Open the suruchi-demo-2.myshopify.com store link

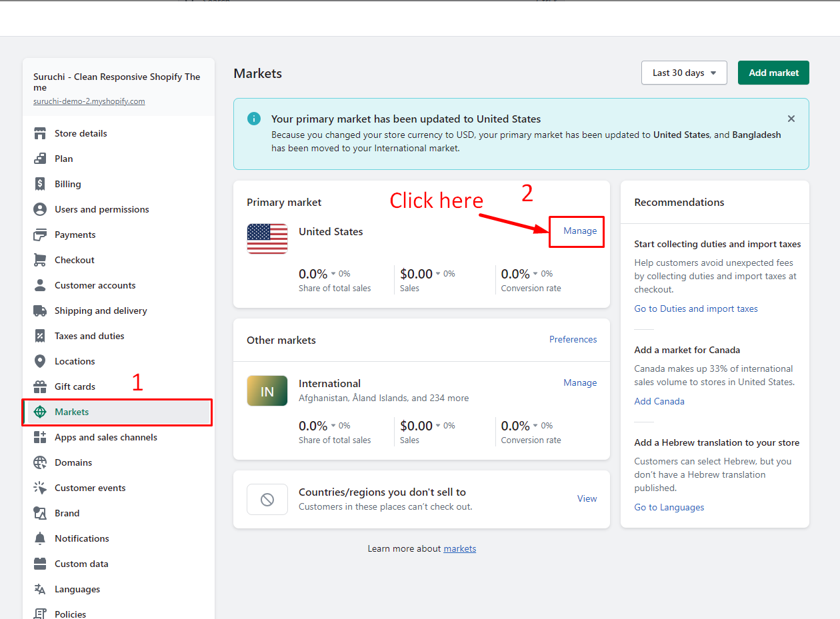[89, 101]
